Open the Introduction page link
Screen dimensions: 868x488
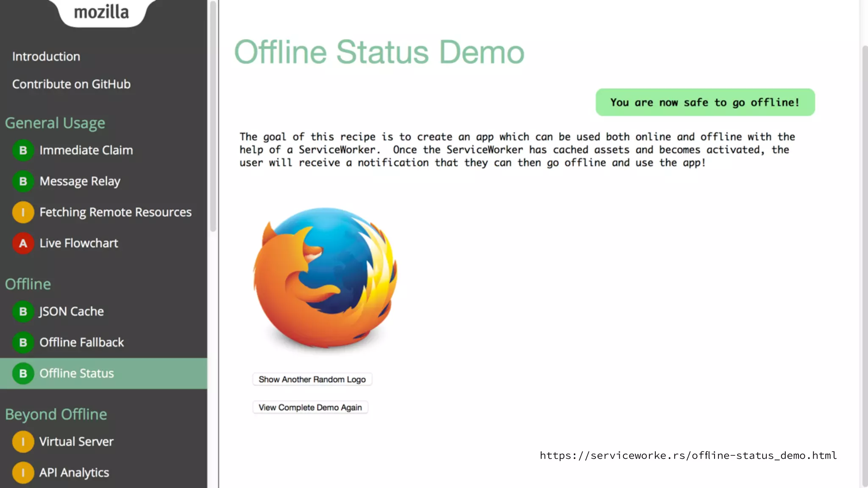pos(46,56)
